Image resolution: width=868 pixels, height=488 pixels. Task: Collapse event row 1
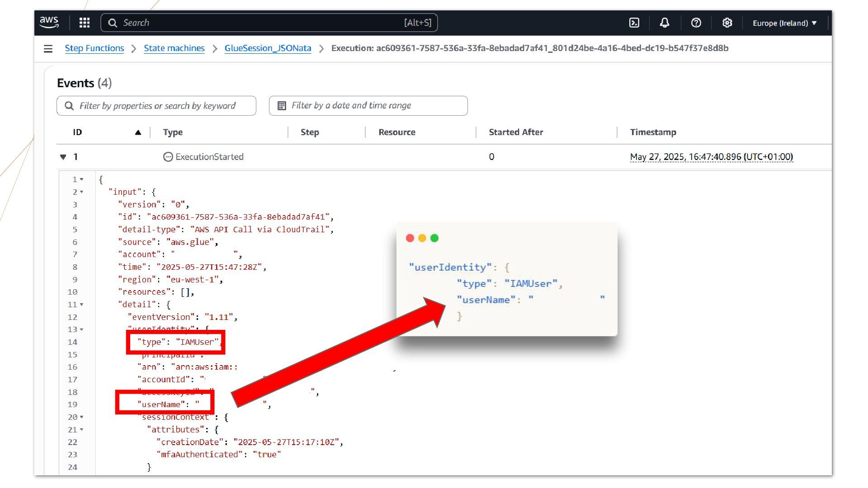pos(63,157)
